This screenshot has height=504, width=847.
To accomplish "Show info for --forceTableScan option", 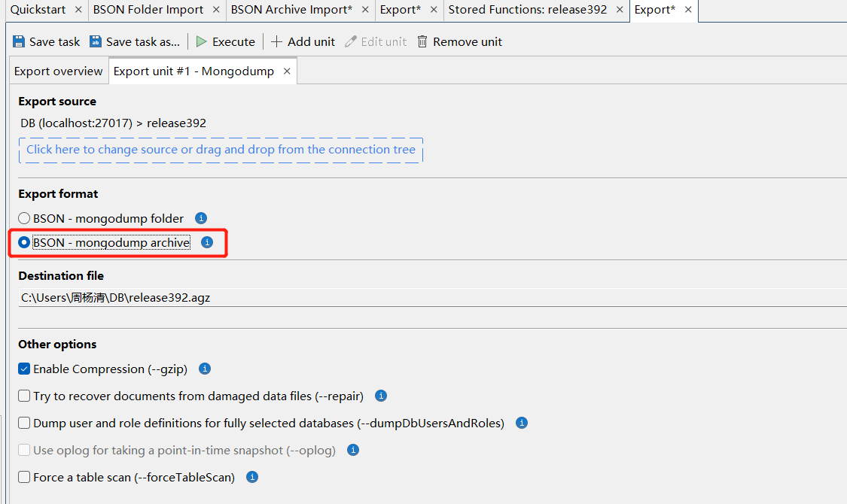I will (252, 477).
